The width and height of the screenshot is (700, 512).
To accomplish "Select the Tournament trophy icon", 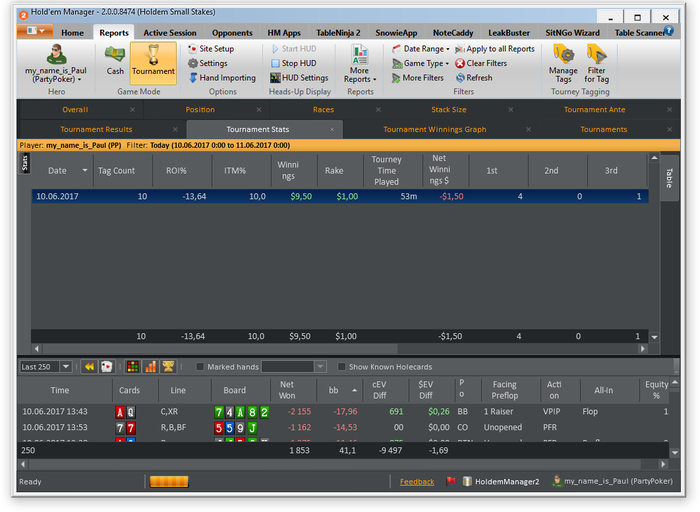I will pyautogui.click(x=153, y=63).
